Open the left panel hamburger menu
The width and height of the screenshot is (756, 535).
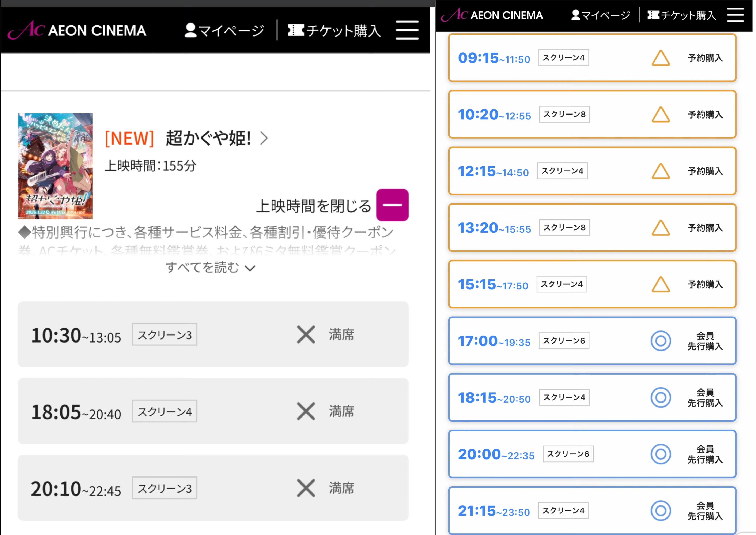click(x=407, y=30)
